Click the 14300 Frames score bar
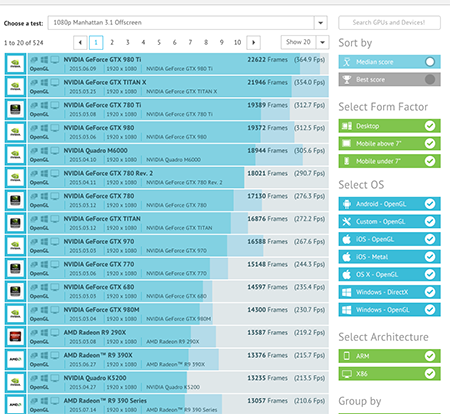 point(178,314)
